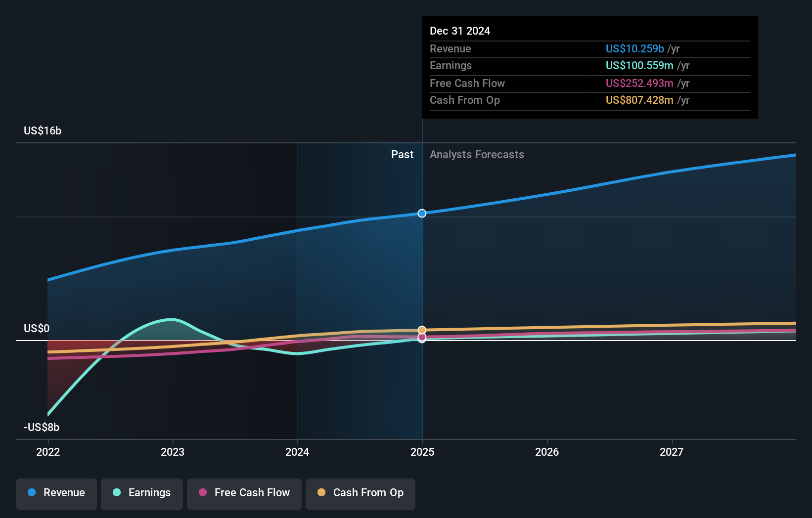Click the pink Free Cash Flow data point
The image size is (812, 518).
(x=422, y=337)
